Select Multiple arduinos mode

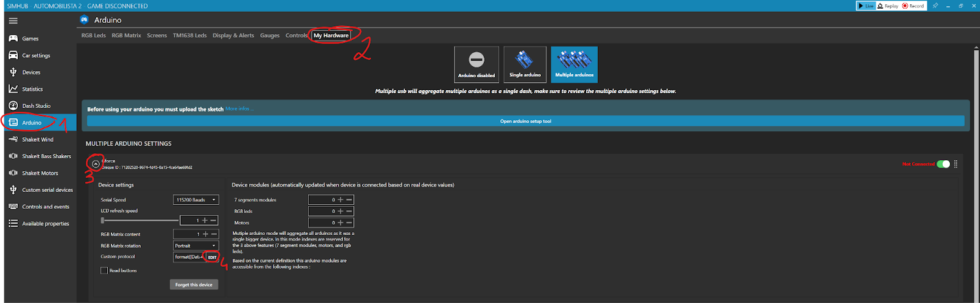[574, 64]
